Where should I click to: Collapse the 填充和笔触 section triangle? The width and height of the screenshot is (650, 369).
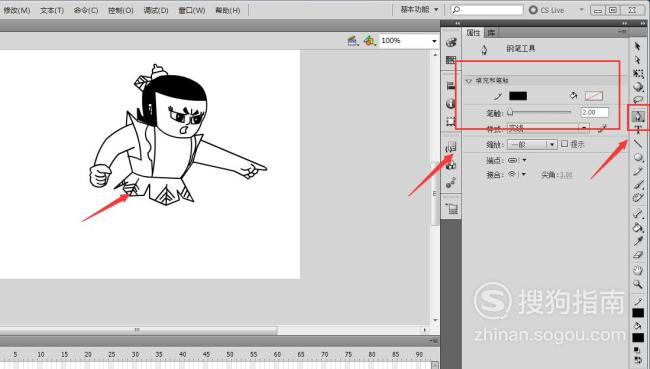point(469,81)
